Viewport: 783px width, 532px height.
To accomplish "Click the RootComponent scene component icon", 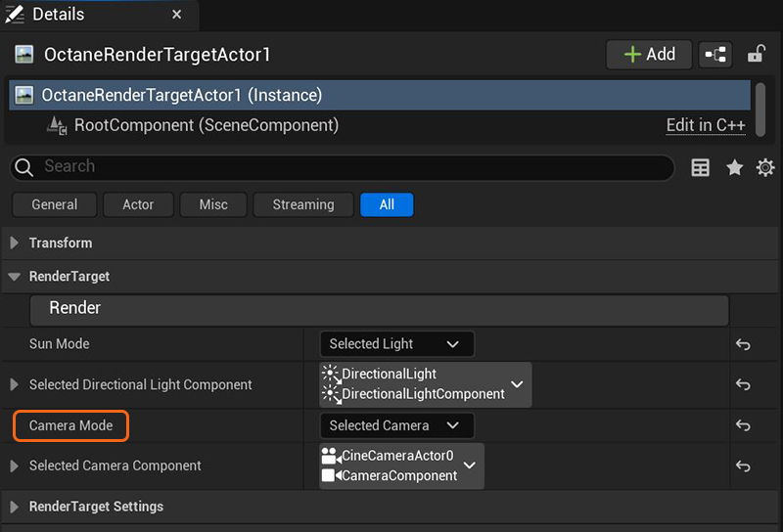I will tap(57, 125).
